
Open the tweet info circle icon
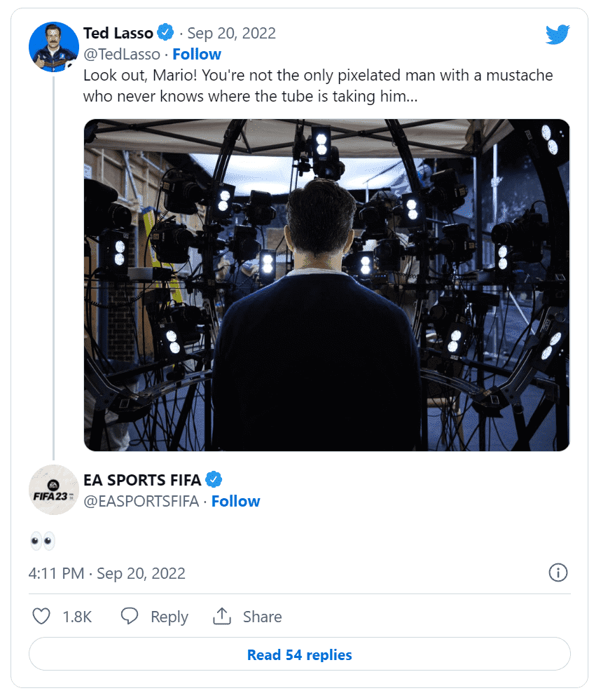(558, 572)
